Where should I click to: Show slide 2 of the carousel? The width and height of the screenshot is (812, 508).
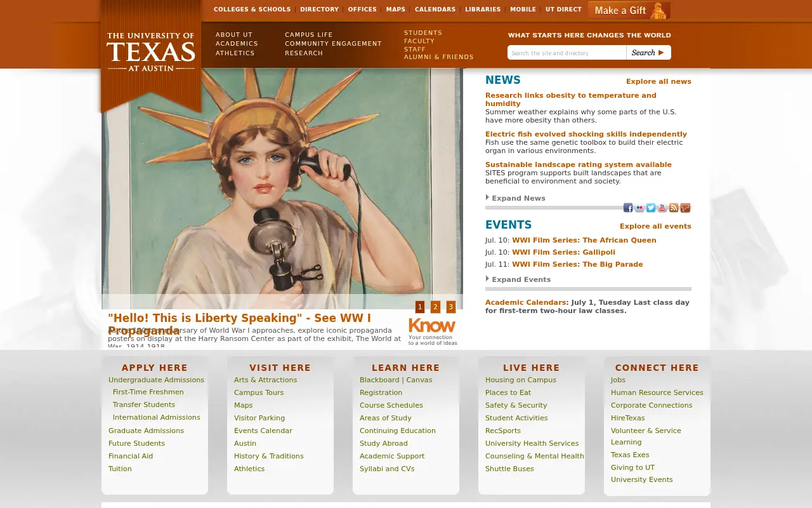pyautogui.click(x=435, y=307)
